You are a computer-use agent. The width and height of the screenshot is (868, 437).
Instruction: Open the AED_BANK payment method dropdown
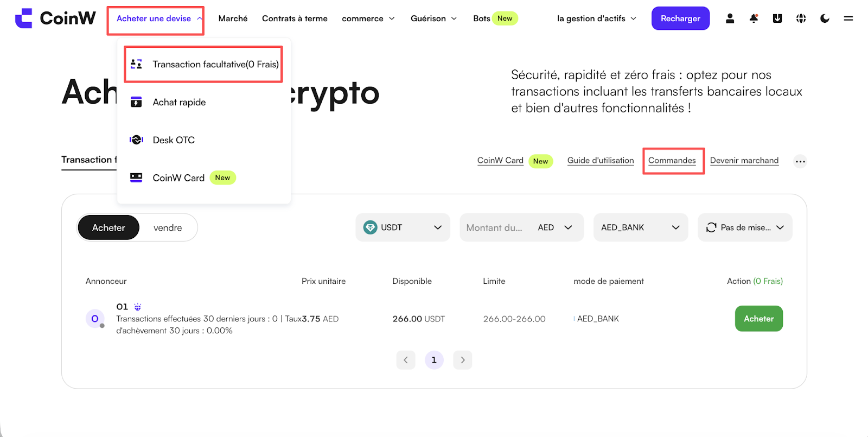[641, 227]
